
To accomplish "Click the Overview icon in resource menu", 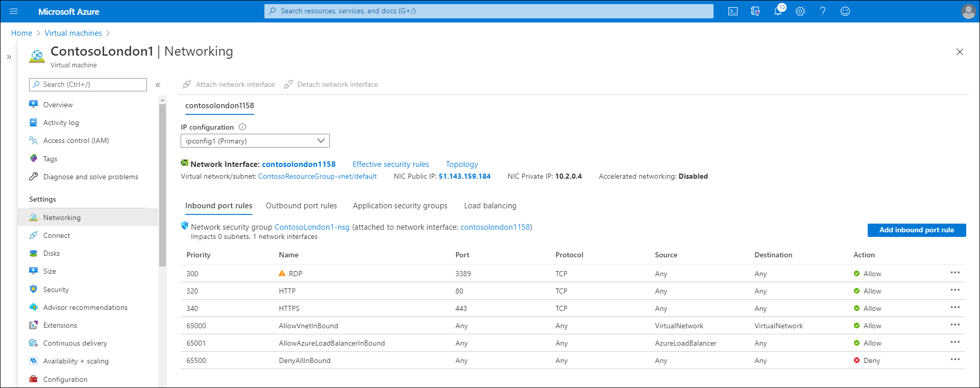I will pyautogui.click(x=34, y=105).
